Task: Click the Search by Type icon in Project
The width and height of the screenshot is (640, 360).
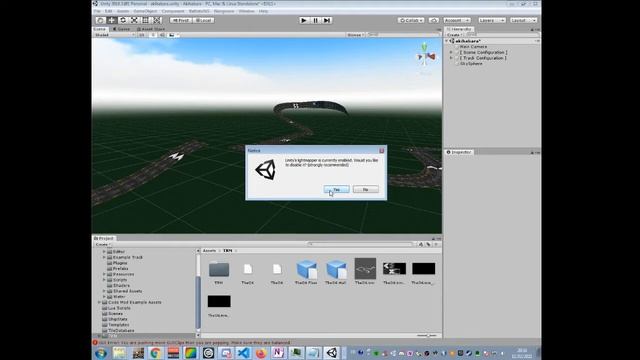Action: pyautogui.click(x=420, y=244)
